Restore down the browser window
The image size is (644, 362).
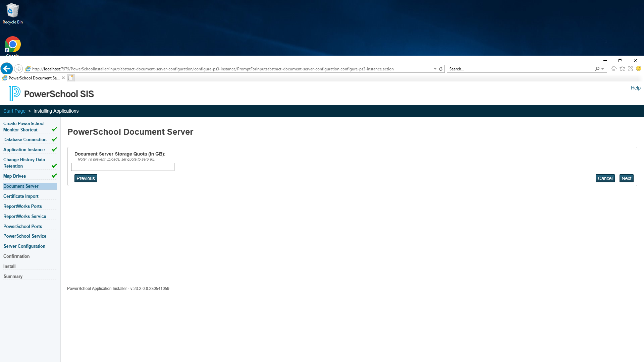620,60
